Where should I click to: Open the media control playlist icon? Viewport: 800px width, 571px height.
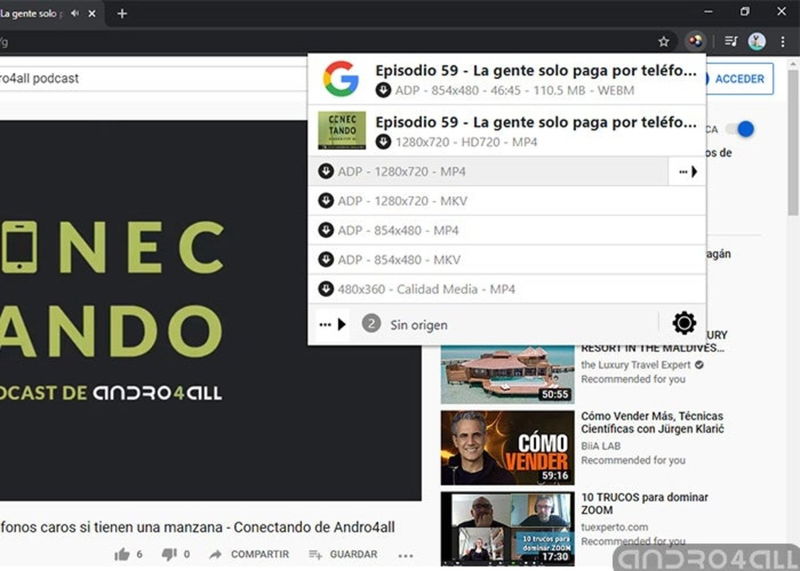tap(731, 42)
